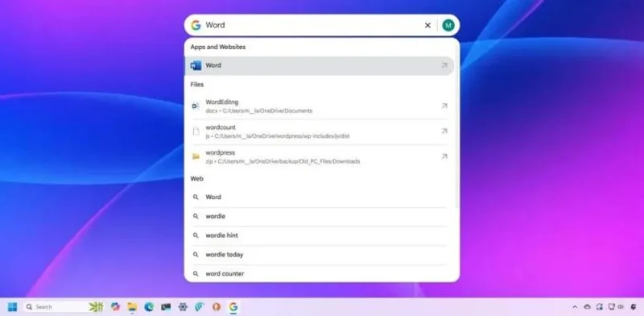Launch Microsoft Edge from the taskbar

149,307
